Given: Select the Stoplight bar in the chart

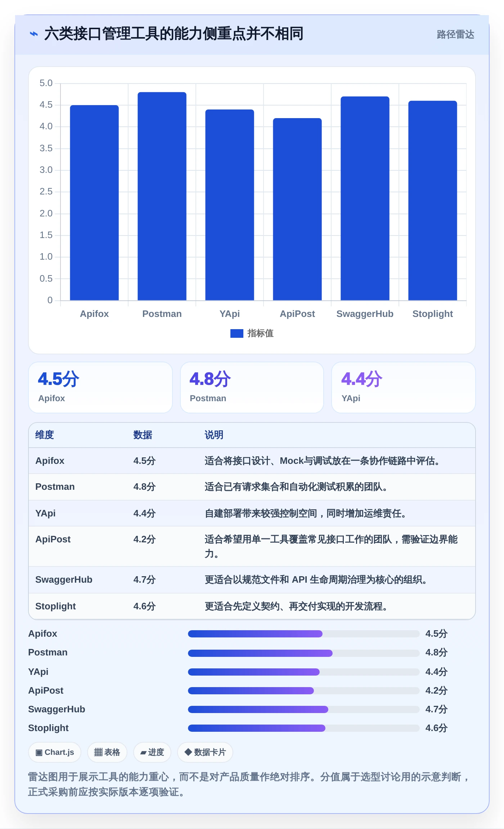Looking at the screenshot, I should pos(433,201).
